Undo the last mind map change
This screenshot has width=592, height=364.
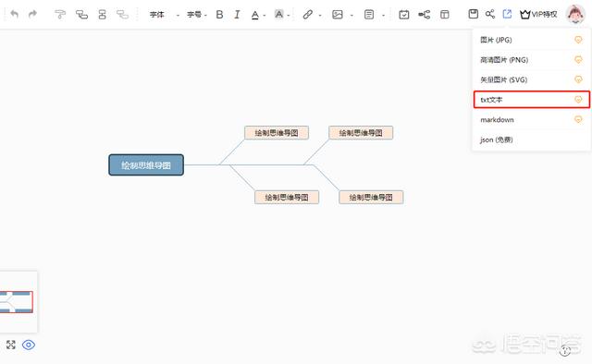click(x=15, y=15)
